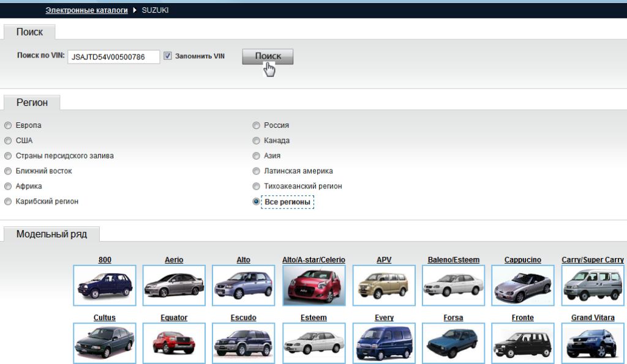The width and height of the screenshot is (627, 364).
Task: Open the Электронные каталоги breadcrumb link
Action: pyautogui.click(x=86, y=10)
